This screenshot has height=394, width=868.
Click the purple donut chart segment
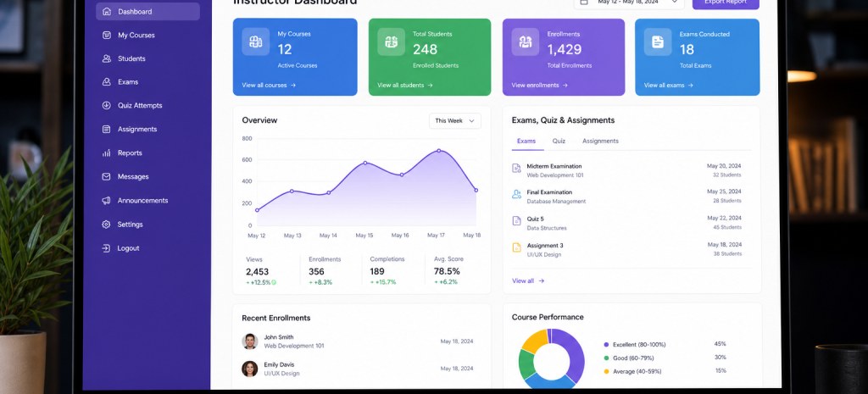point(576,355)
